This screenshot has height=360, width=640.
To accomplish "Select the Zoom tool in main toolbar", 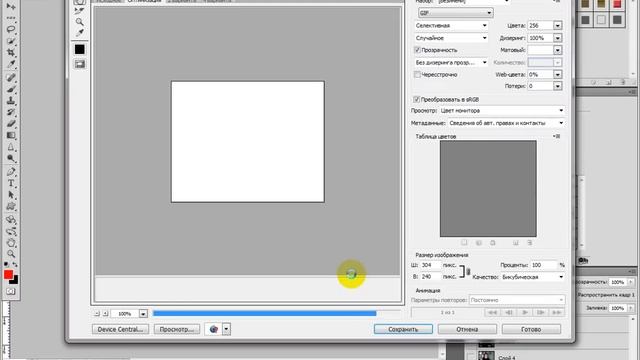I will [11, 254].
